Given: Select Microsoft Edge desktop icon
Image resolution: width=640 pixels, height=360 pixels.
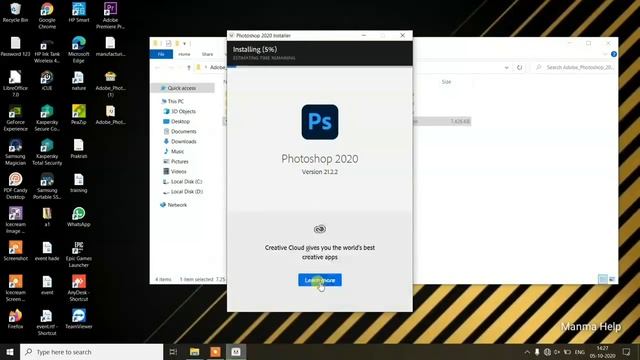Looking at the screenshot, I should (79, 50).
